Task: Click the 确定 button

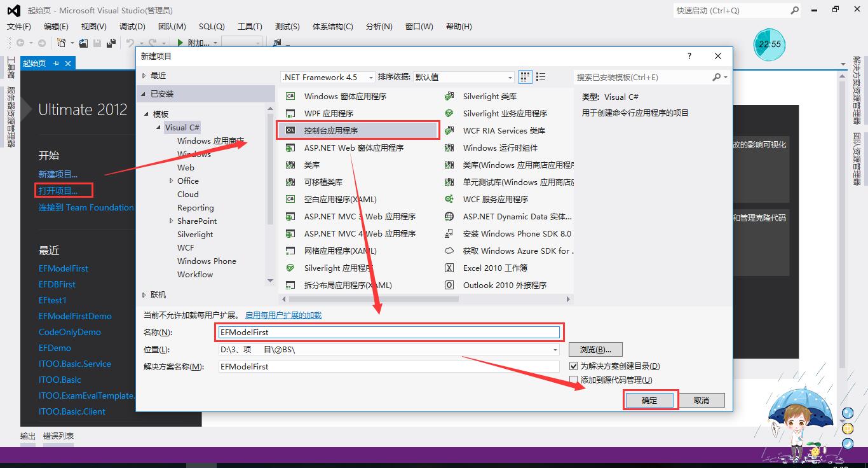Action: point(649,400)
